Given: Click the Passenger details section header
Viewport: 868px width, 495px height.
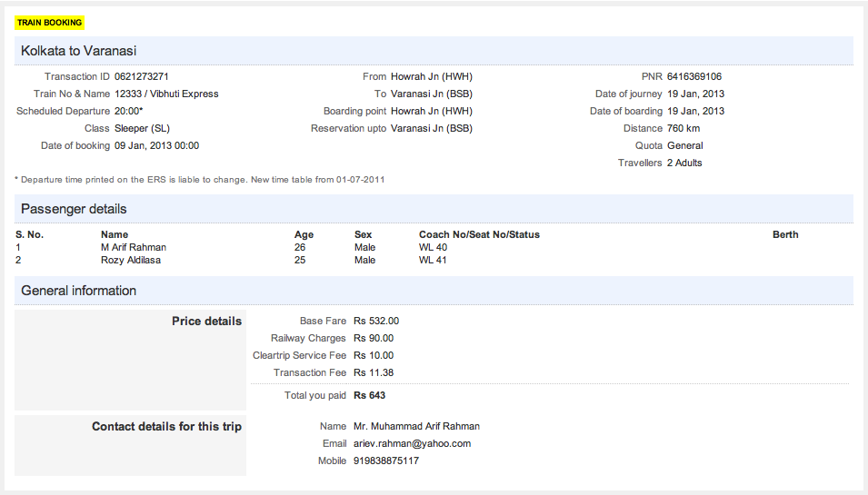Looking at the screenshot, I should [74, 209].
